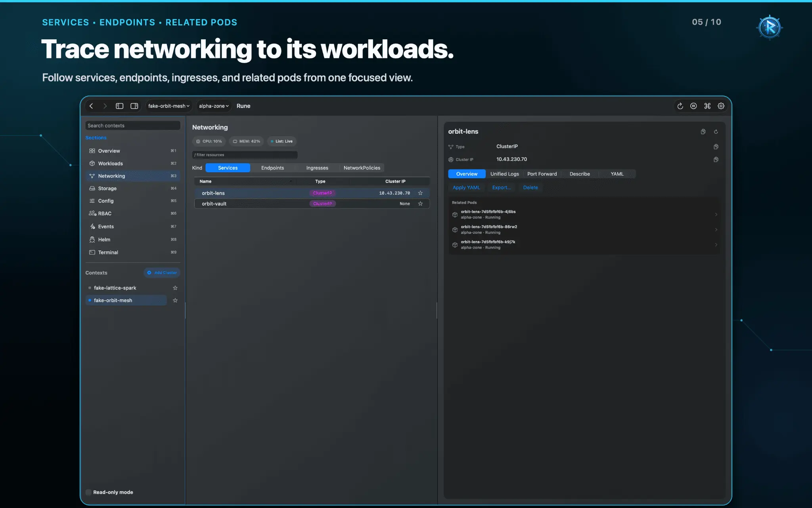Go back with the left arrow
This screenshot has width=812, height=508.
coord(91,106)
